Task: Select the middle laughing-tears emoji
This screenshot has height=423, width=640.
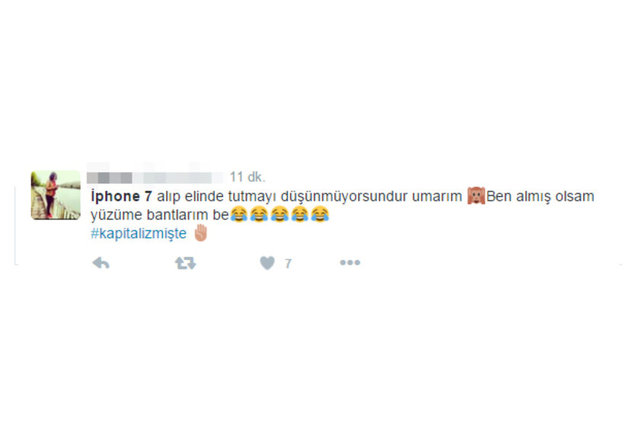Action: 279,214
